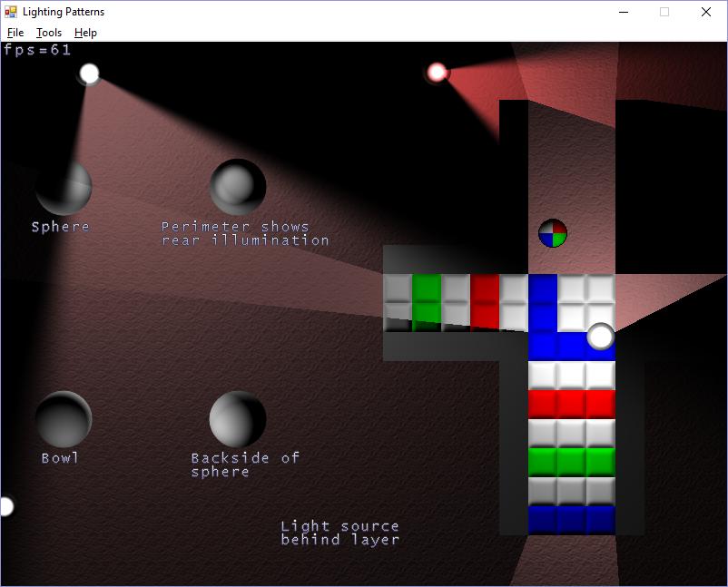Click the dark blue tiles at column bottom
This screenshot has height=587, width=728.
point(572,520)
